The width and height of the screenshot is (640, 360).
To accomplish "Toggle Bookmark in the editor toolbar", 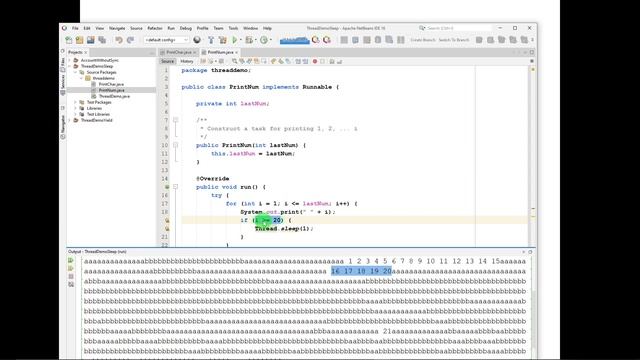I will tap(288, 61).
